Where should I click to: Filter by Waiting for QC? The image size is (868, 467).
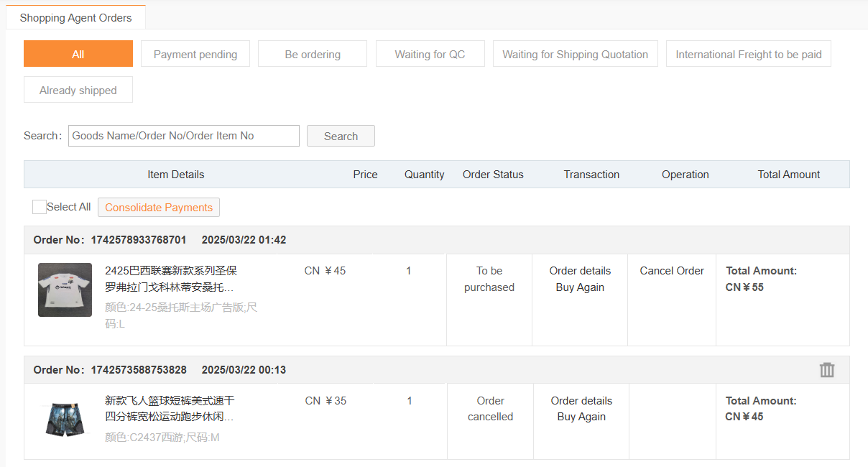tap(430, 54)
